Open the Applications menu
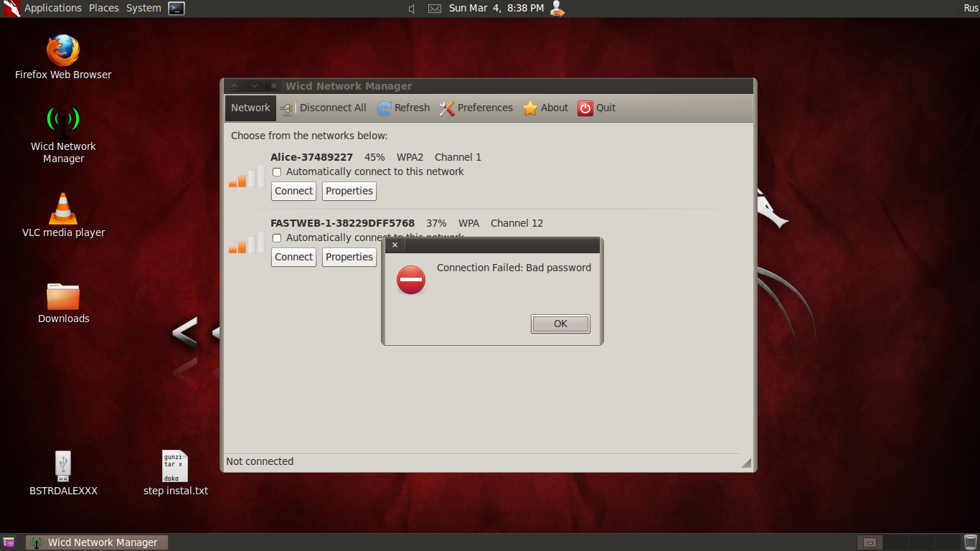Screen dimensions: 980x551 pyautogui.click(x=53, y=8)
